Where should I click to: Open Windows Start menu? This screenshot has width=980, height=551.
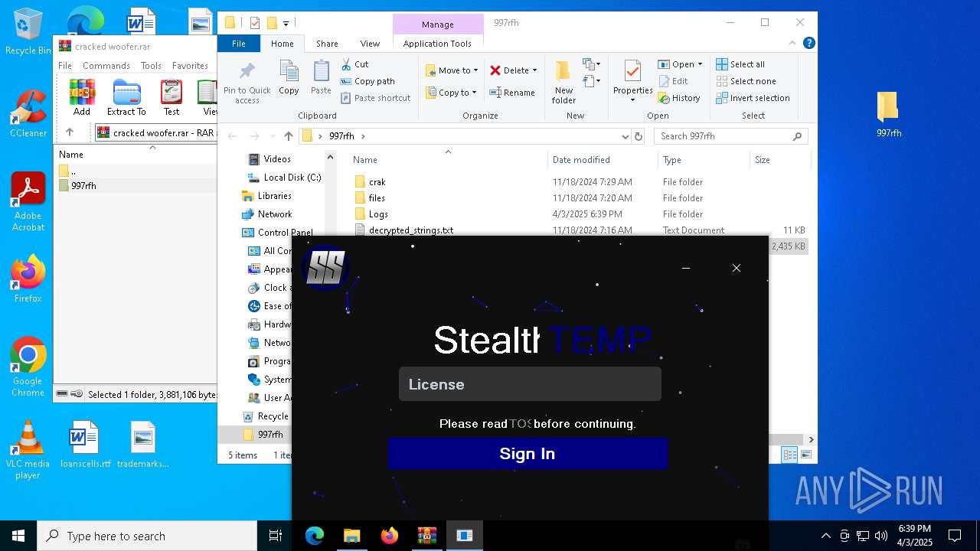(18, 536)
